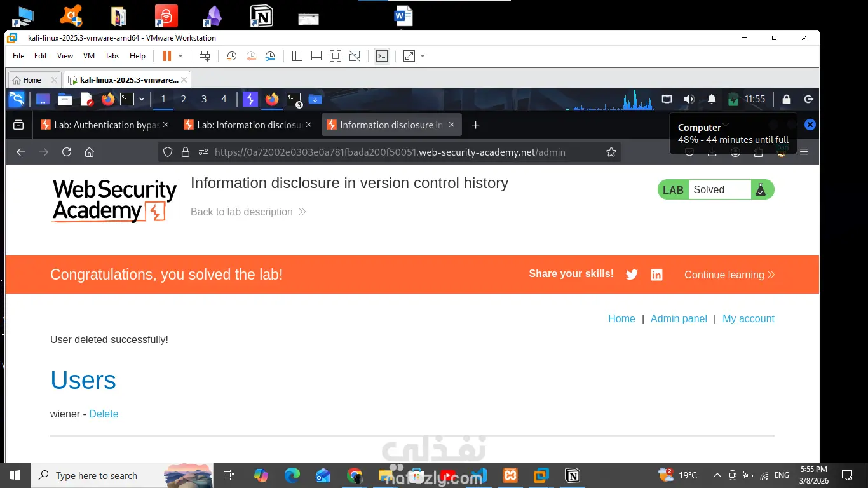Expand the stretch display options arrow

[x=423, y=56]
